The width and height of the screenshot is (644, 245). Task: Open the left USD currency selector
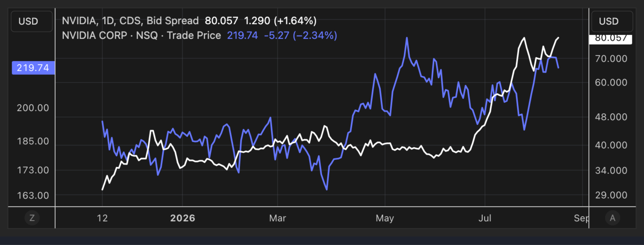click(32, 21)
